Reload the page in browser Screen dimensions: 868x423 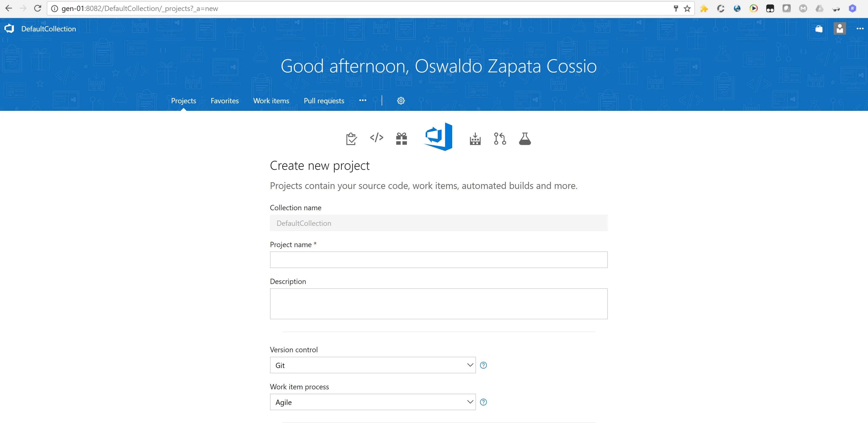38,8
